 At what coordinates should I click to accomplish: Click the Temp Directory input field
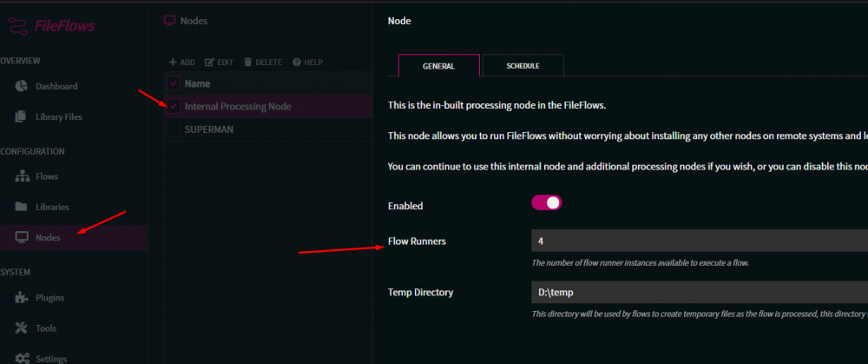click(x=700, y=292)
